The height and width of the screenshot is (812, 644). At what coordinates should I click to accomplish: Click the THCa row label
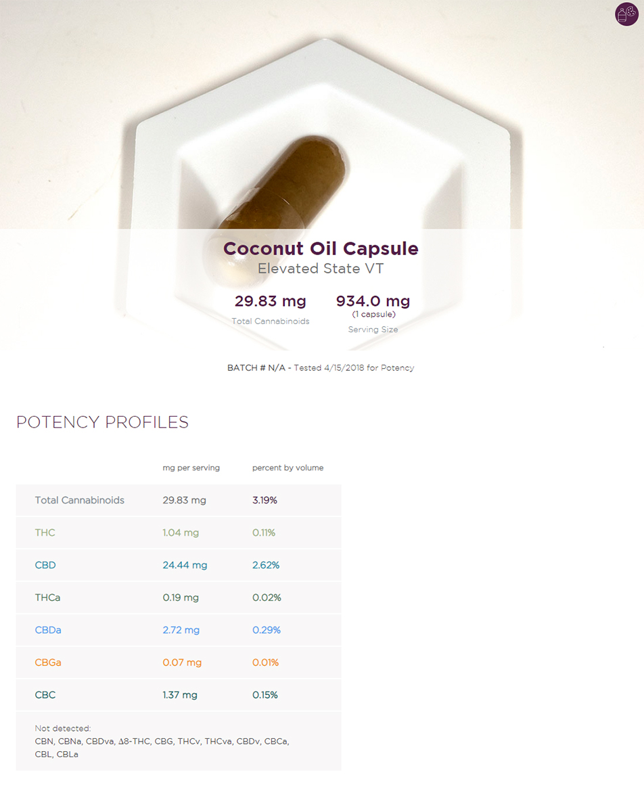tap(48, 597)
